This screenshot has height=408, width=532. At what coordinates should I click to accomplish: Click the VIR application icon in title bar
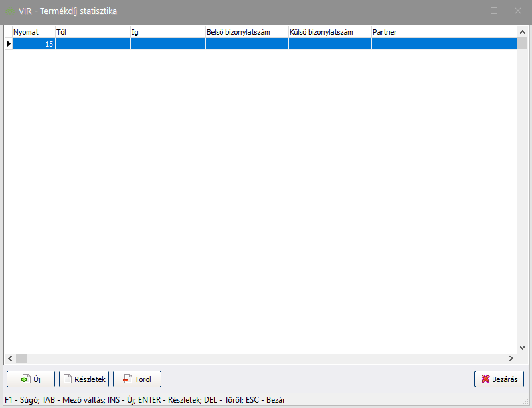pos(11,11)
